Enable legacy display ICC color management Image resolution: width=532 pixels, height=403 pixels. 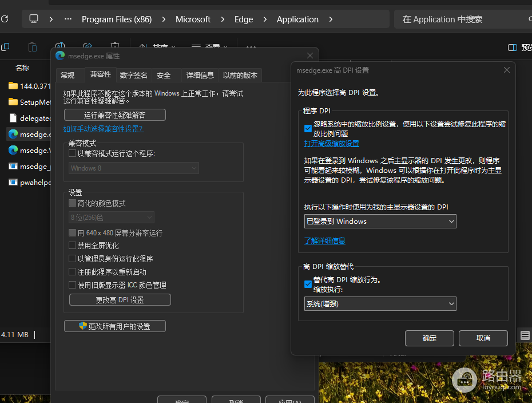[72, 285]
